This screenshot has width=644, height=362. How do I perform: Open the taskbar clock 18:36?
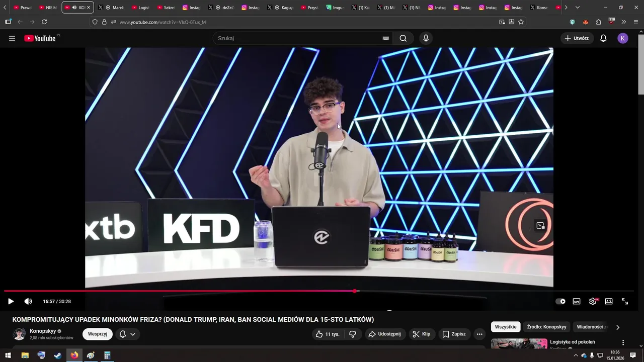click(615, 355)
